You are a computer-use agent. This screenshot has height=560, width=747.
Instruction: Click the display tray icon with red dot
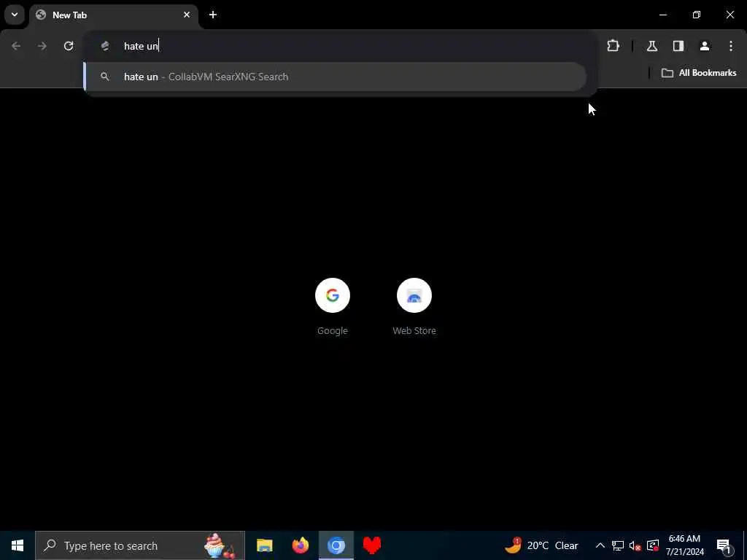pos(653,545)
